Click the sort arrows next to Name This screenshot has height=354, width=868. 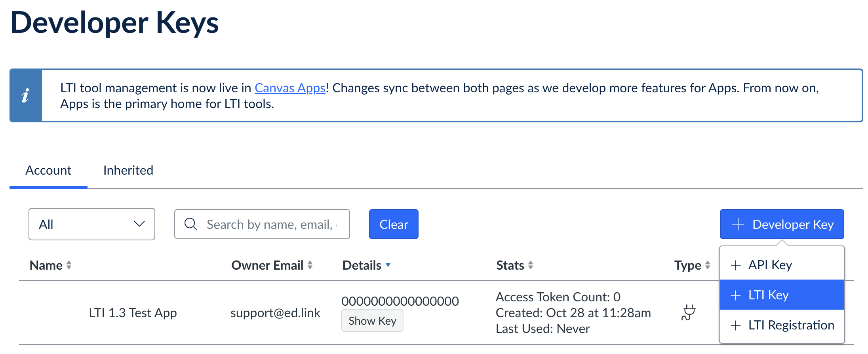[x=69, y=265]
